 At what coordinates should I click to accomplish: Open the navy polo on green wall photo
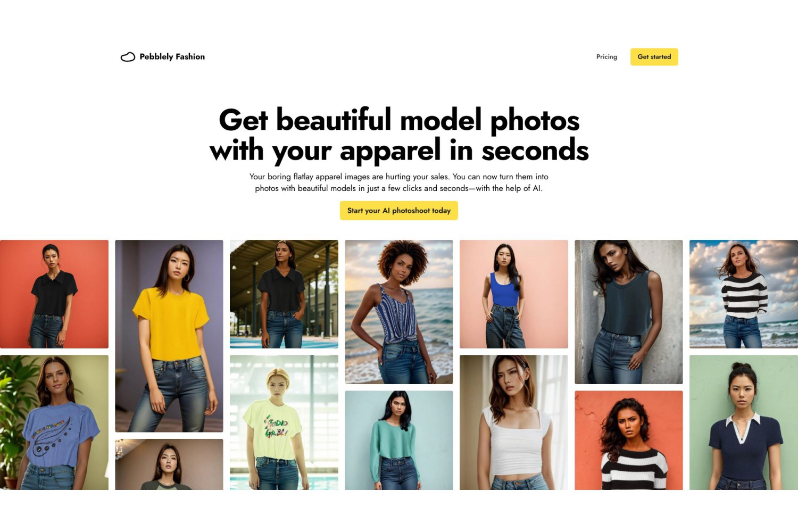744,422
